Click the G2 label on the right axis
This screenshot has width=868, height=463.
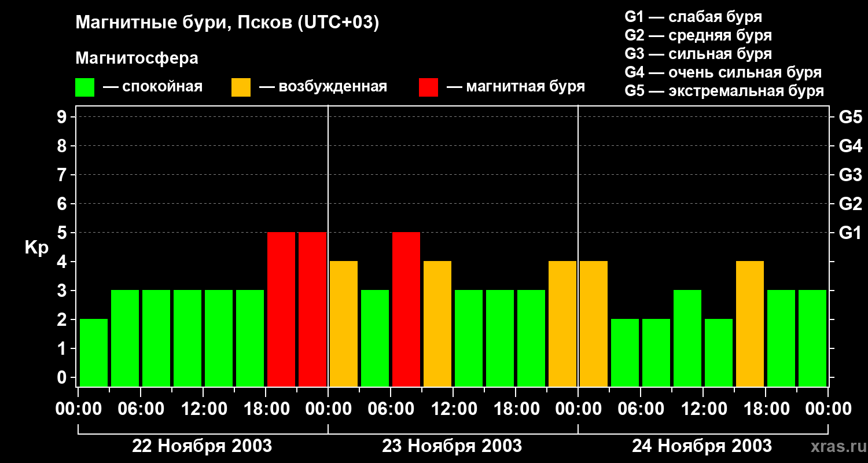point(850,204)
